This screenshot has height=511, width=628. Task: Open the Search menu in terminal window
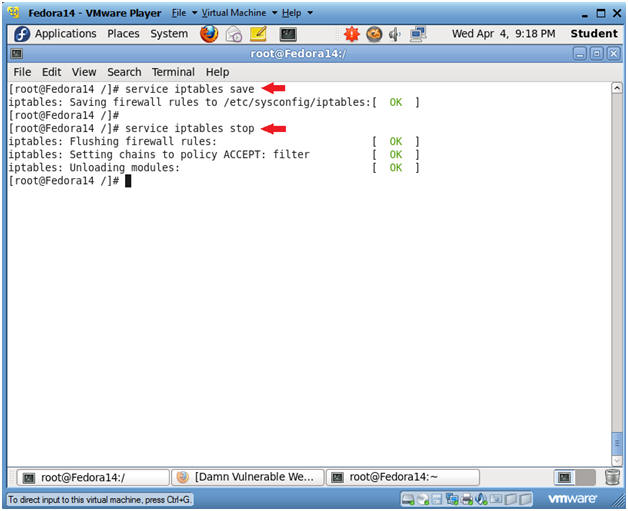pyautogui.click(x=124, y=72)
